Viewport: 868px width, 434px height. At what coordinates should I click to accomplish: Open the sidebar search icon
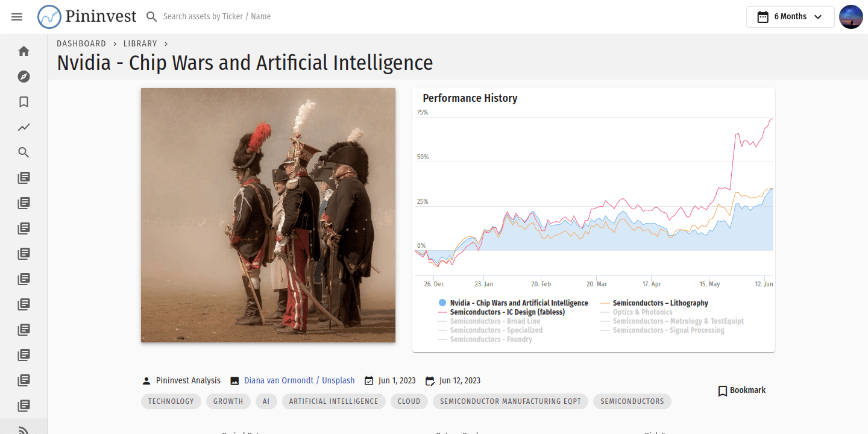coord(24,153)
